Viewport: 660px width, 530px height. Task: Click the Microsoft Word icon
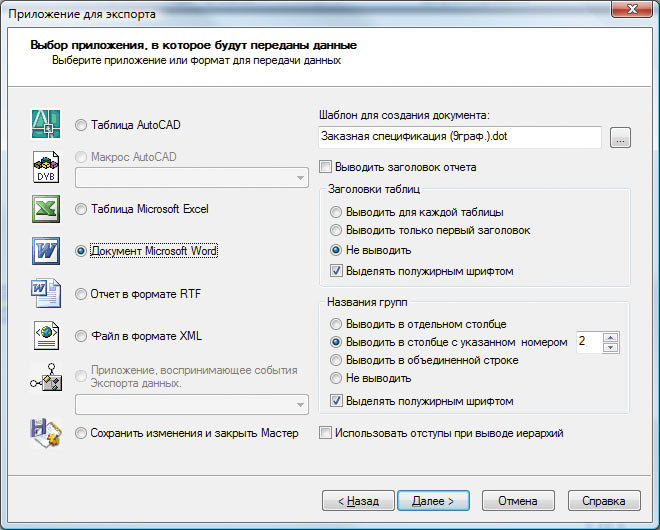point(47,251)
